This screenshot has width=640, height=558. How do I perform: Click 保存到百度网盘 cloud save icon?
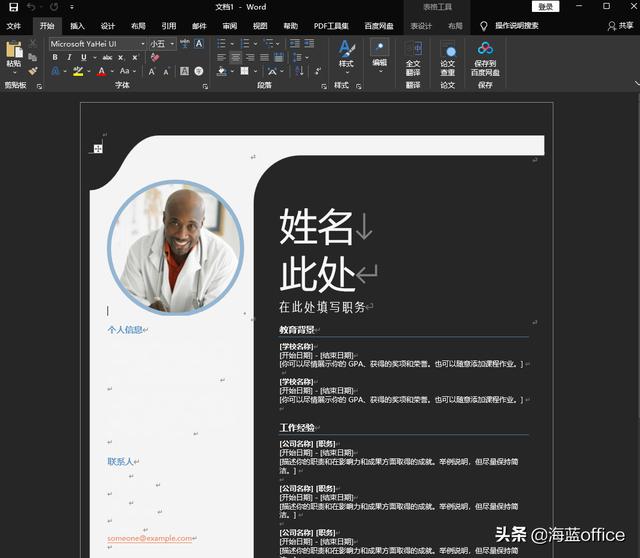485,50
